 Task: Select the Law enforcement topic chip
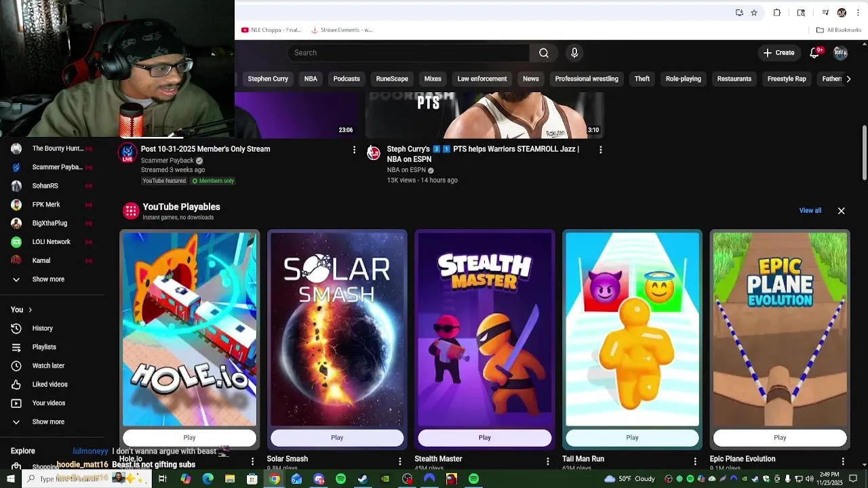coord(482,79)
